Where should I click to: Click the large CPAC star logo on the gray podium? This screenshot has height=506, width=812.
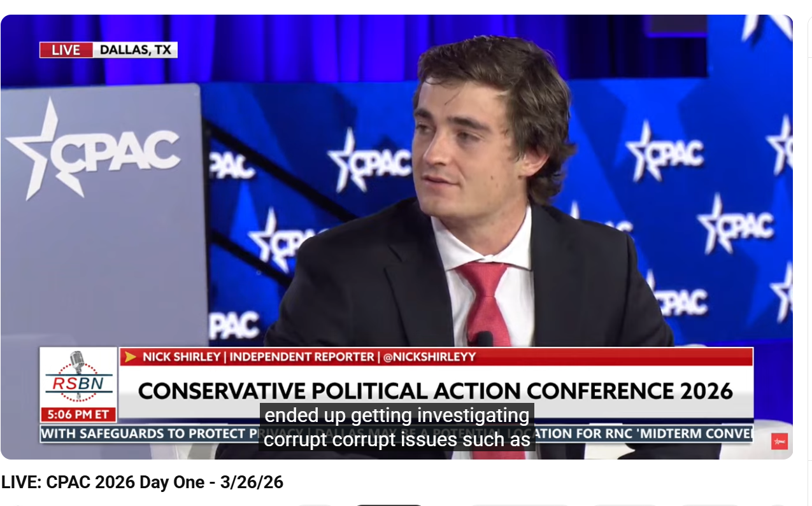tap(93, 150)
